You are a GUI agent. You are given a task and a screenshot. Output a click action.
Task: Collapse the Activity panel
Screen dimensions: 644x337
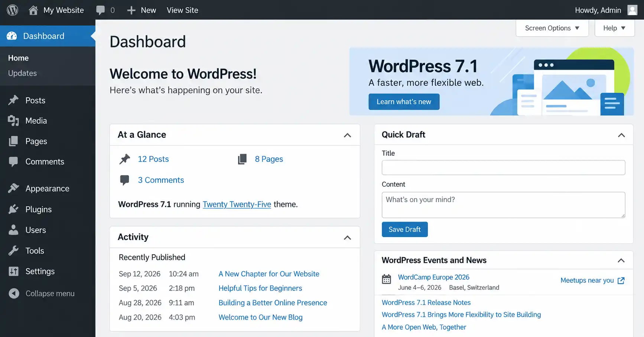(347, 238)
